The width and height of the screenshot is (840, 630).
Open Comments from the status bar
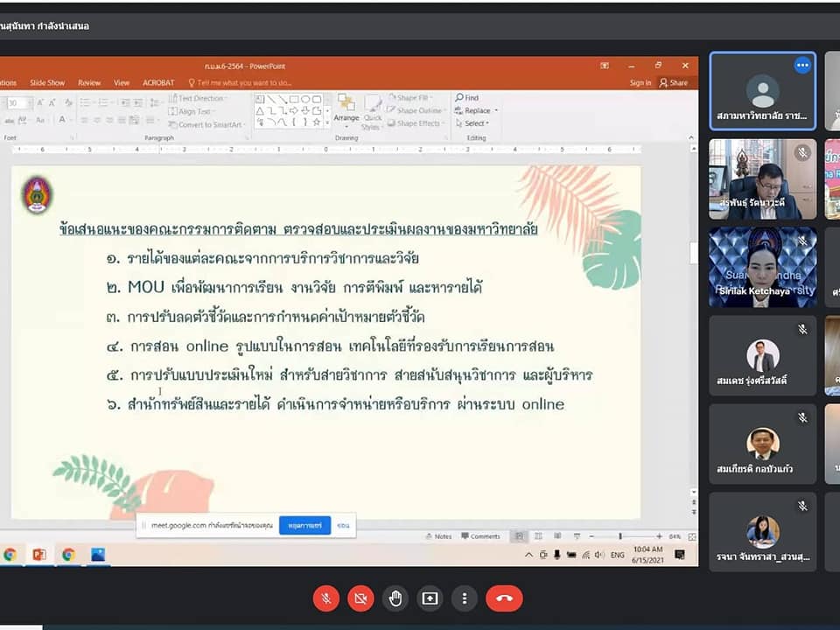tap(480, 536)
